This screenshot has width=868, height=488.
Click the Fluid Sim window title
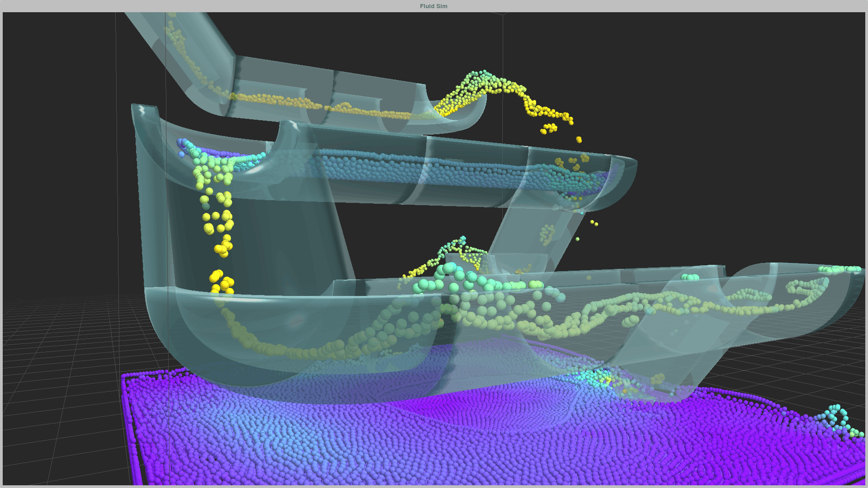pyautogui.click(x=434, y=6)
